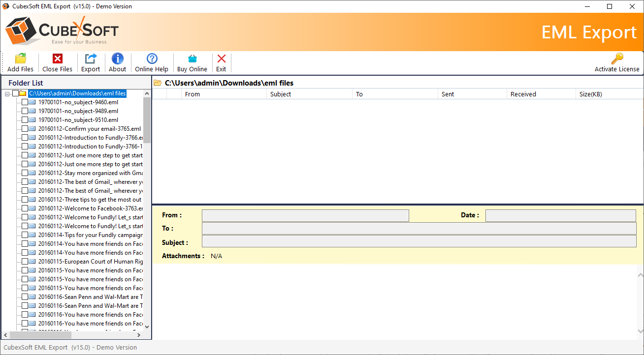Click mail icon of Stay more organized with Gmail

[32, 173]
